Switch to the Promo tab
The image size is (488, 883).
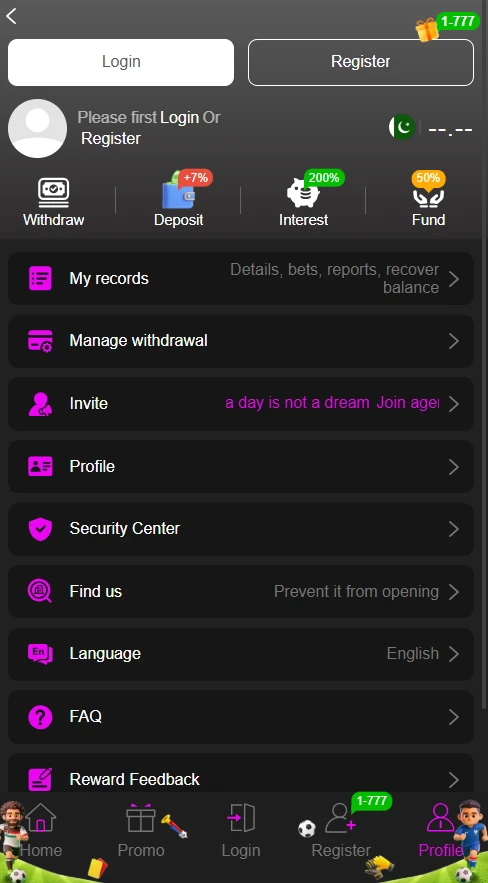pyautogui.click(x=141, y=831)
